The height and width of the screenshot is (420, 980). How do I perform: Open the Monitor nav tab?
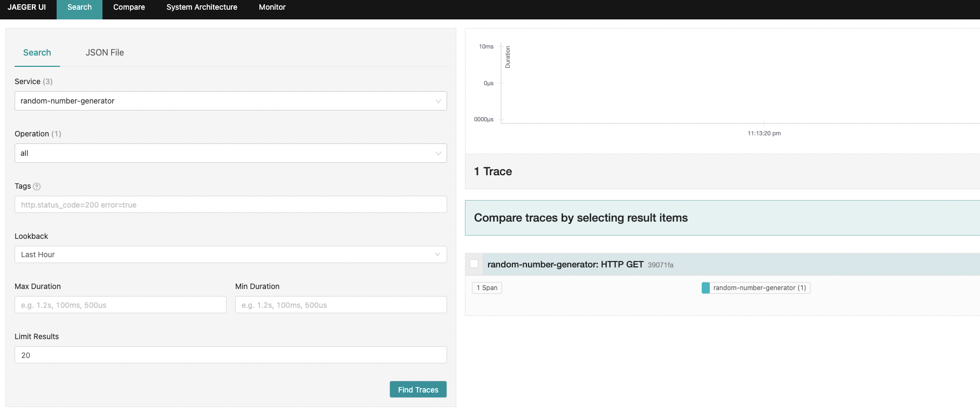[x=272, y=8]
